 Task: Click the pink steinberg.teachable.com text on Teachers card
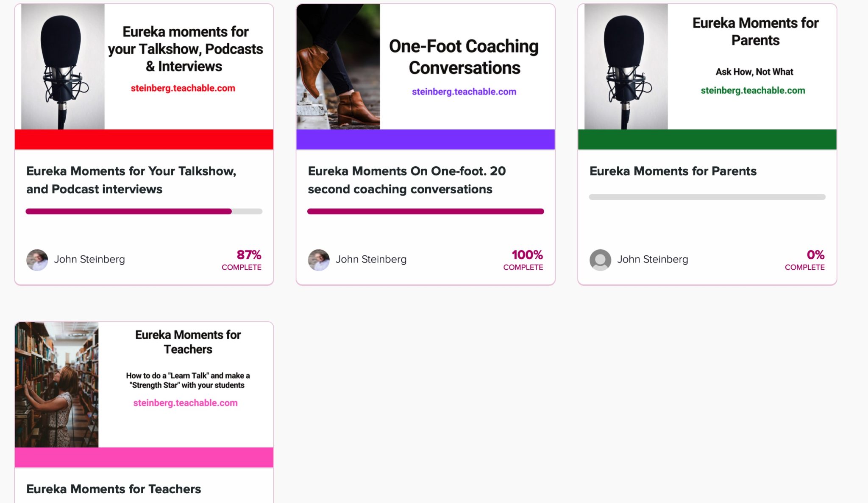[186, 403]
